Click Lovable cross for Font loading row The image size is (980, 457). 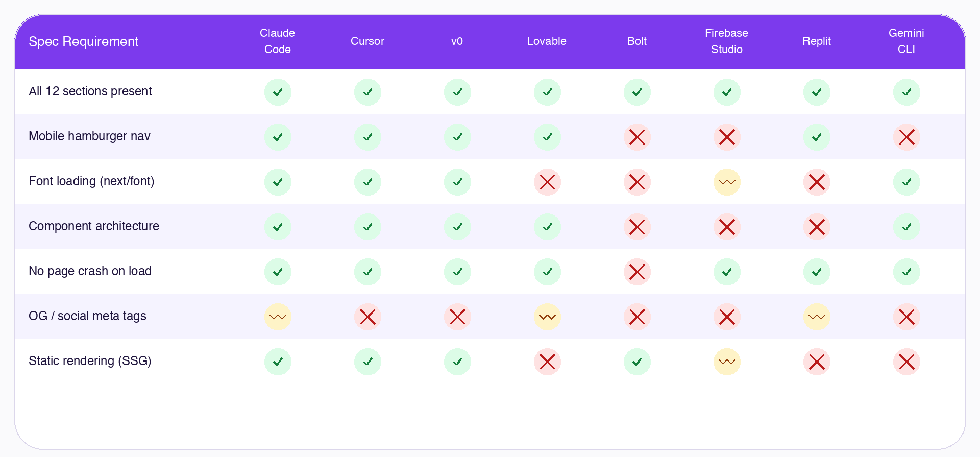547,182
